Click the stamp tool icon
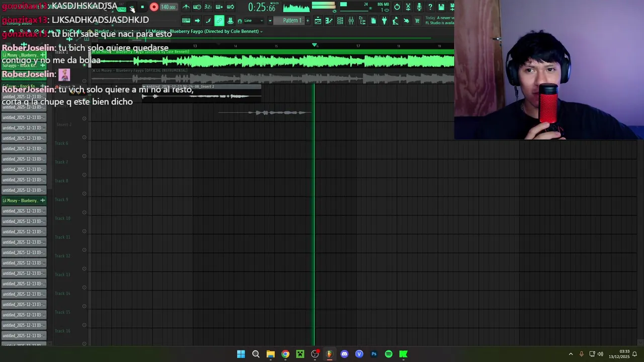This screenshot has width=644, height=362. (x=230, y=21)
